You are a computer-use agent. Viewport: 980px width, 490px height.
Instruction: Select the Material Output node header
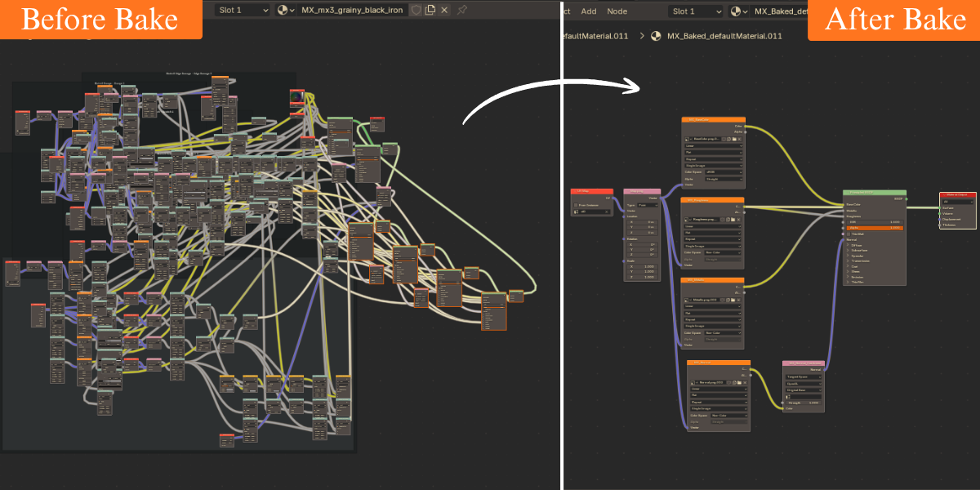coord(957,194)
